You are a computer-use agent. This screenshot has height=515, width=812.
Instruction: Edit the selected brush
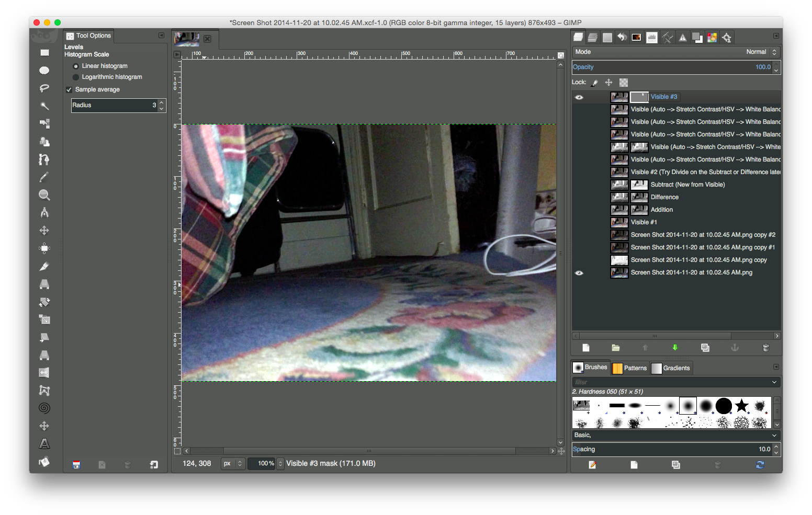(x=592, y=465)
